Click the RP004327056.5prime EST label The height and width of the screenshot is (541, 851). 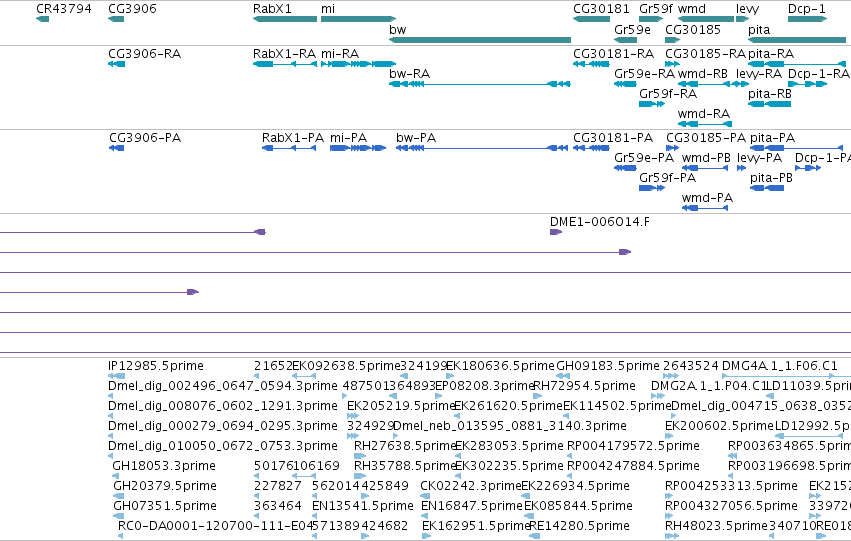731,506
